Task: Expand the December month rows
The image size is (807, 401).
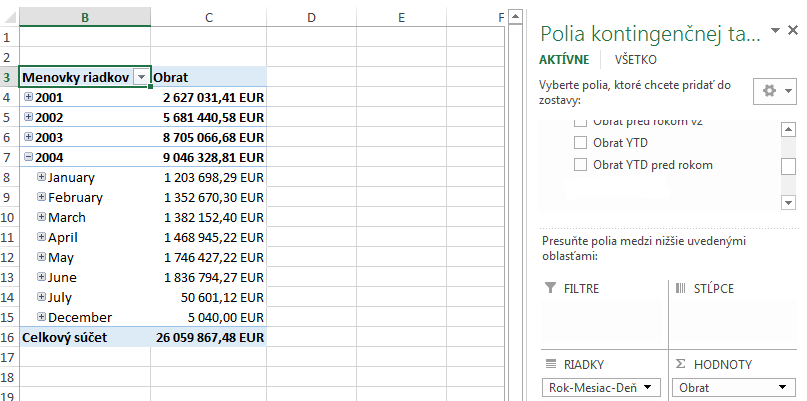Action: point(42,317)
